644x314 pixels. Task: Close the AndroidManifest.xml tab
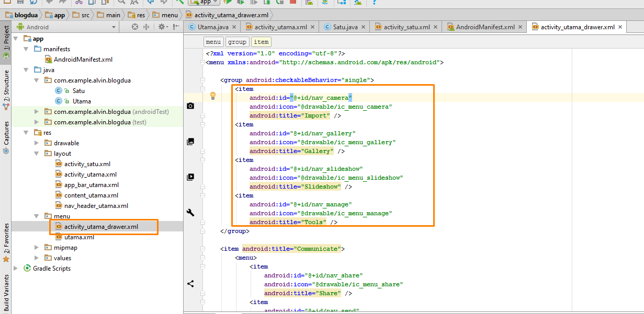click(x=521, y=27)
